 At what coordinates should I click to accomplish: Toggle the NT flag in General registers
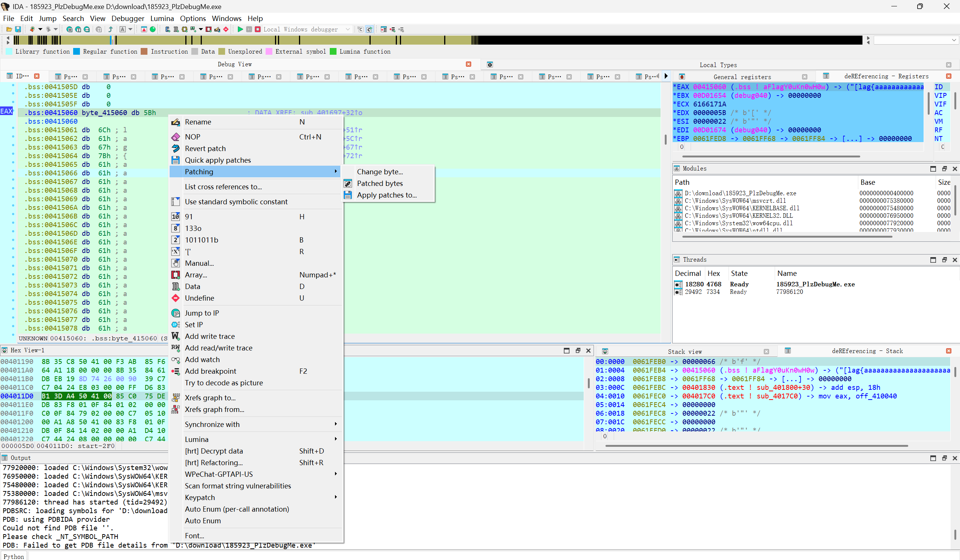pos(939,138)
